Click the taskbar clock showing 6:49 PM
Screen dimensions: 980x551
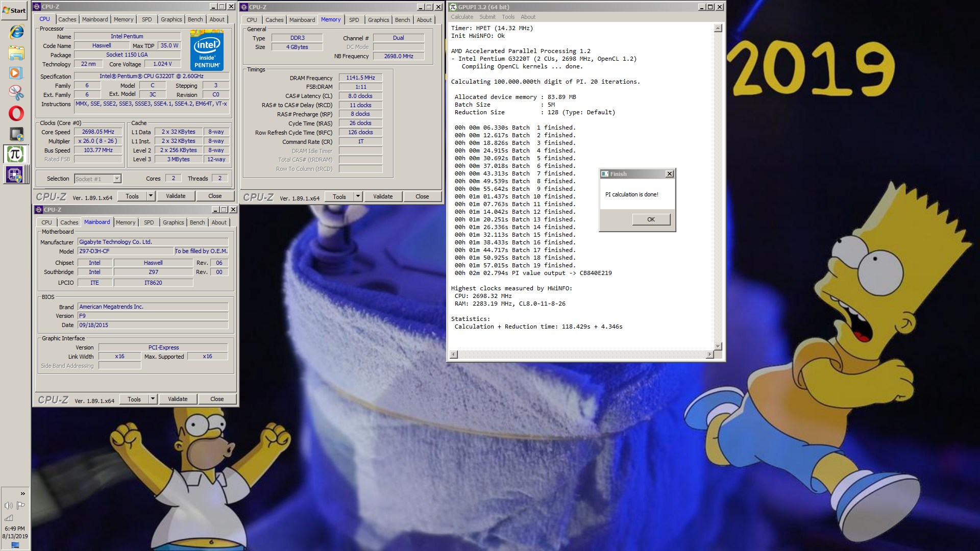click(x=15, y=529)
